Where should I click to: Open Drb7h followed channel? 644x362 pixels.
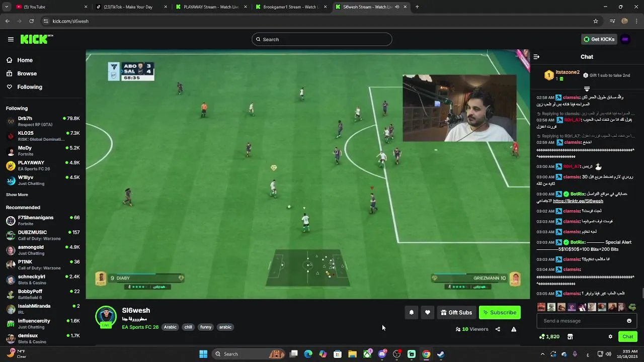(43, 121)
